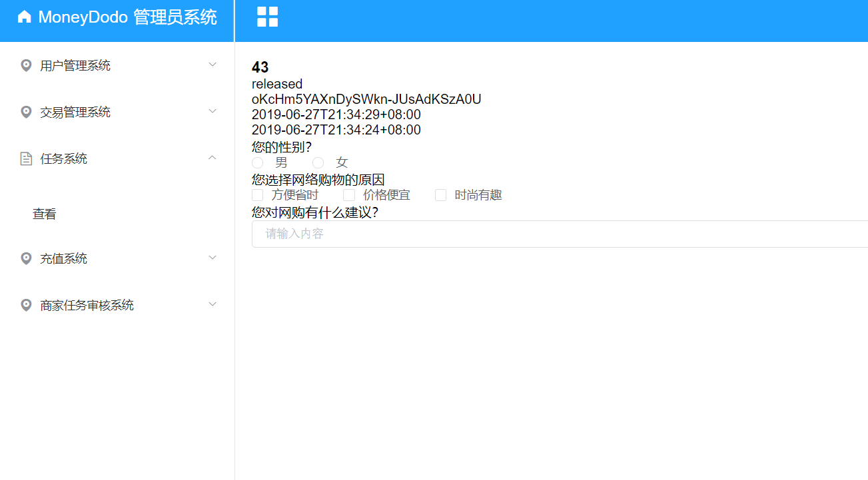Open the 交易管理系统 menu item
The width and height of the screenshot is (868, 480).
[117, 112]
